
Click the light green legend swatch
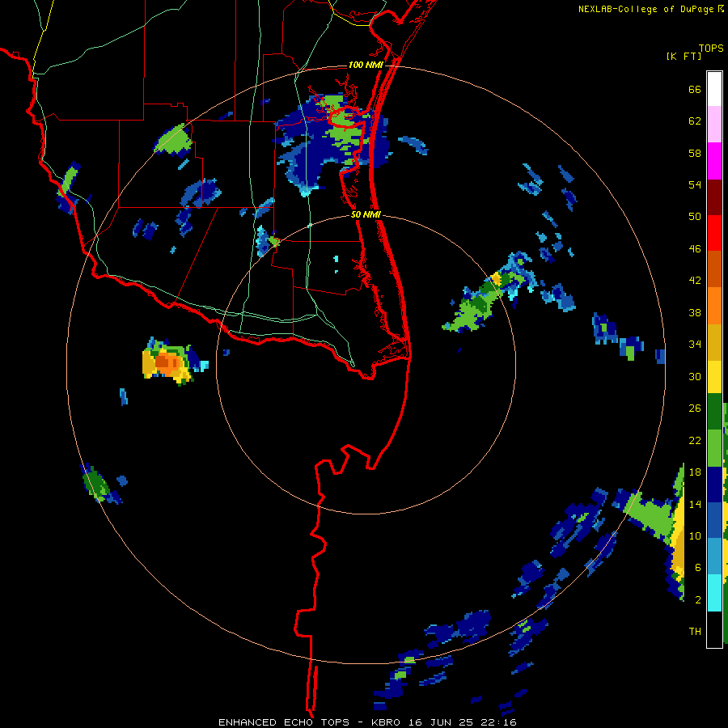714,448
